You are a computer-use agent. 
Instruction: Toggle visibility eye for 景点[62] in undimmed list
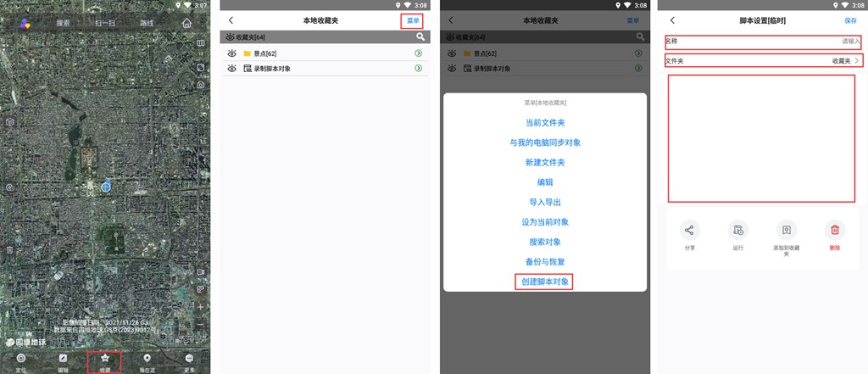pyautogui.click(x=232, y=53)
